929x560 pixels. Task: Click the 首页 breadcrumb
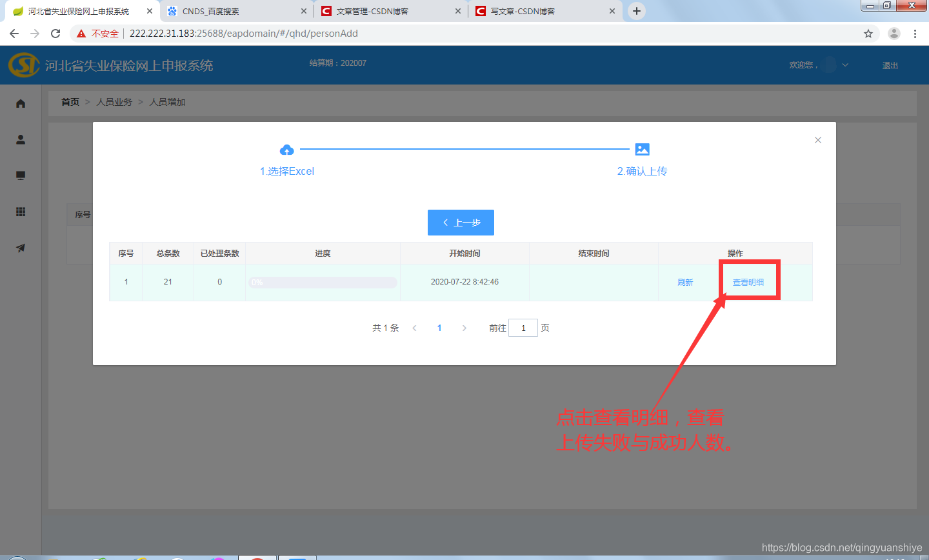[70, 102]
